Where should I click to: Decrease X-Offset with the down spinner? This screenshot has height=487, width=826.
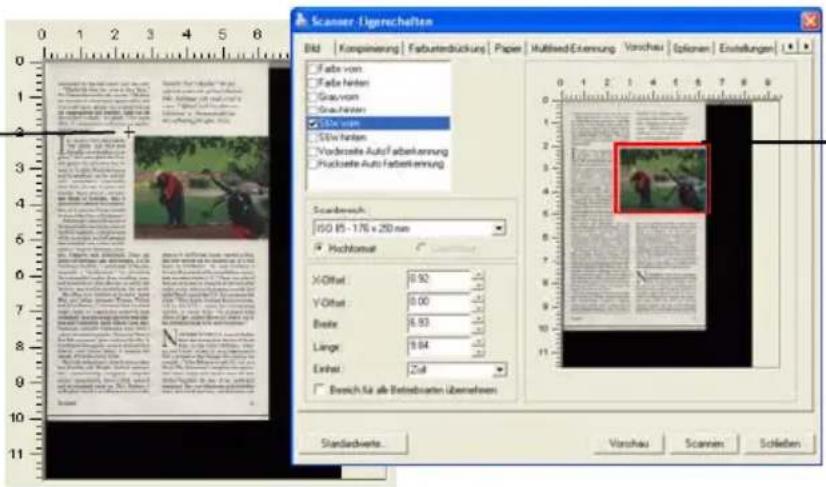[x=478, y=285]
